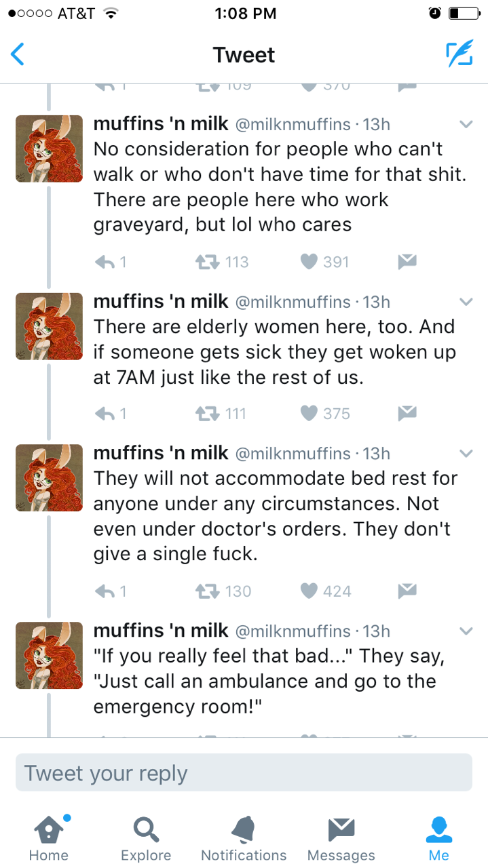This screenshot has width=488, height=868.
Task: Like the tweet with 391 likes
Action: pos(309,262)
